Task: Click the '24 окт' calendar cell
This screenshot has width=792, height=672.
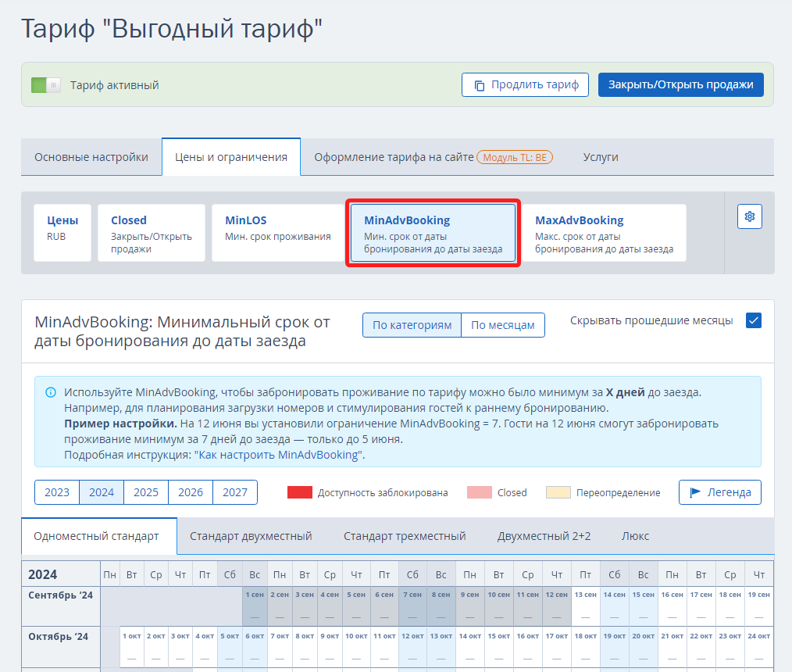Action: point(758,647)
